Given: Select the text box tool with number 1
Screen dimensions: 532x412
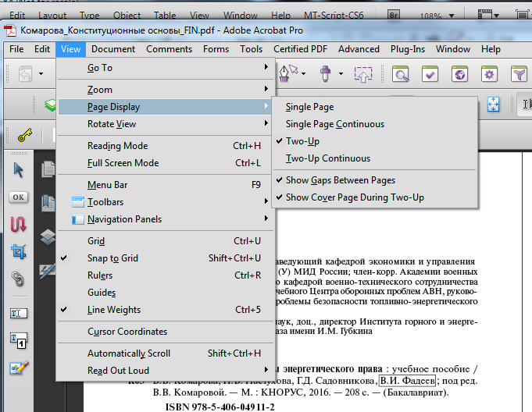Looking at the screenshot, I should click(x=18, y=340).
